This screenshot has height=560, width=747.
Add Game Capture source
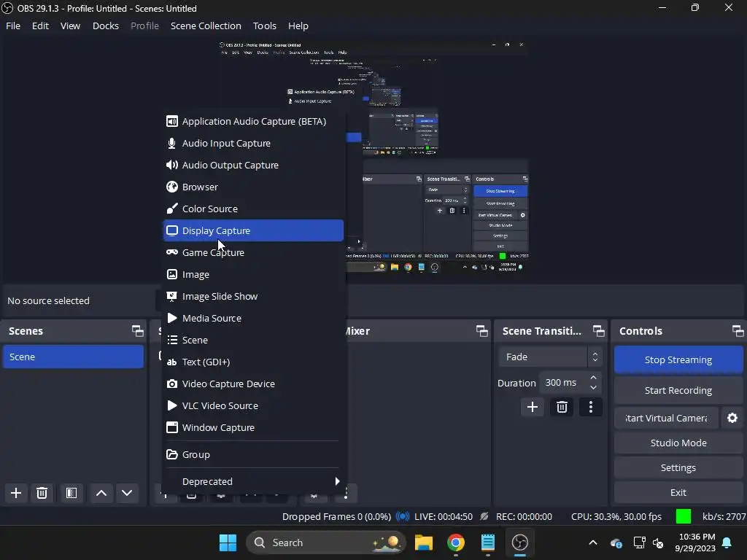point(253,253)
